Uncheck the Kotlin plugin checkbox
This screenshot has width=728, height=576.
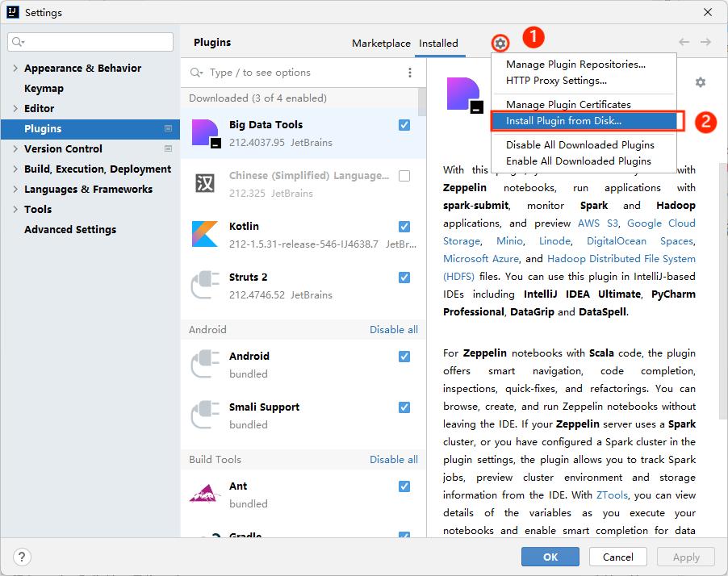click(x=404, y=227)
